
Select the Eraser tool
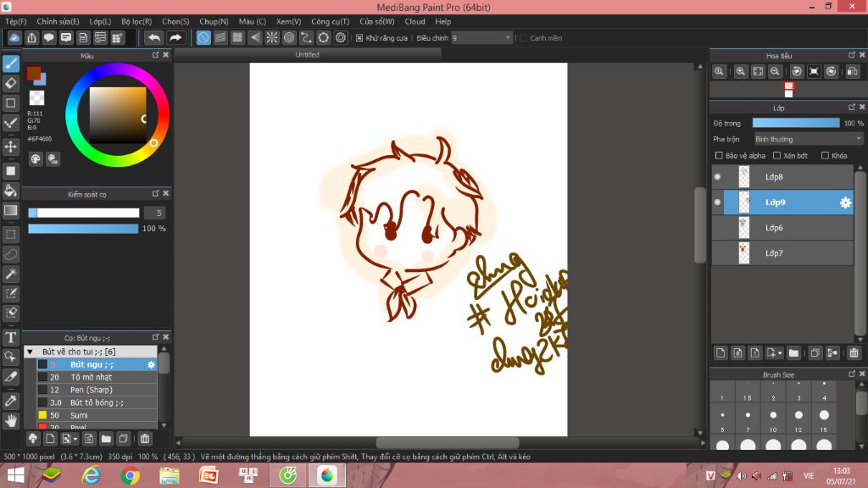point(10,84)
